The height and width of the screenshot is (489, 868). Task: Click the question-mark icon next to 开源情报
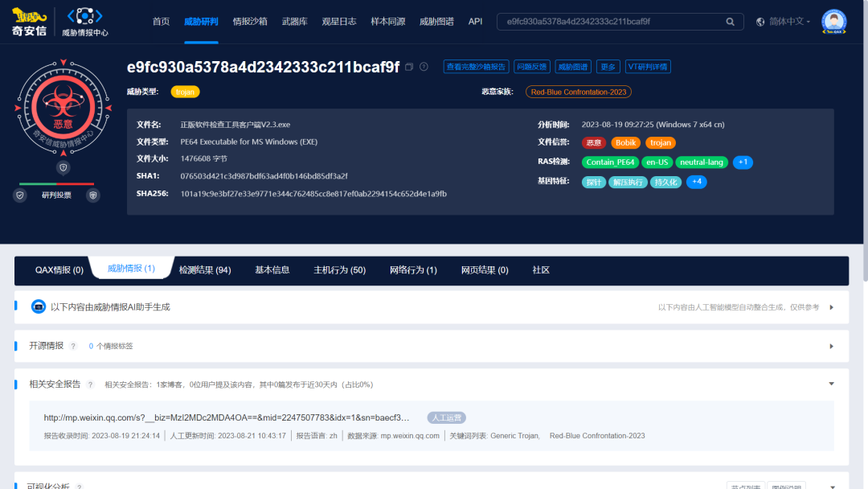point(74,346)
